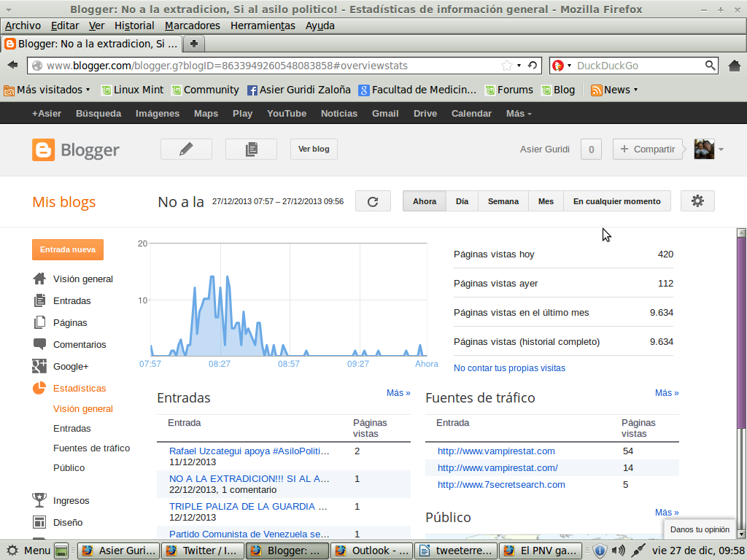Open URL history dropdown arrow
The image size is (747, 560).
click(519, 66)
